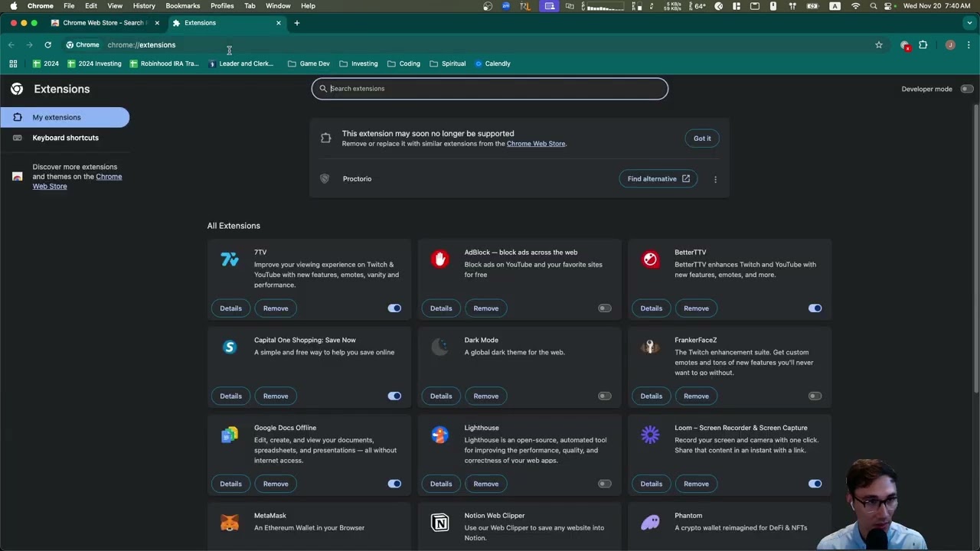Click the FrankerFaceZ extension icon
The height and width of the screenshot is (551, 980).
[x=650, y=347]
